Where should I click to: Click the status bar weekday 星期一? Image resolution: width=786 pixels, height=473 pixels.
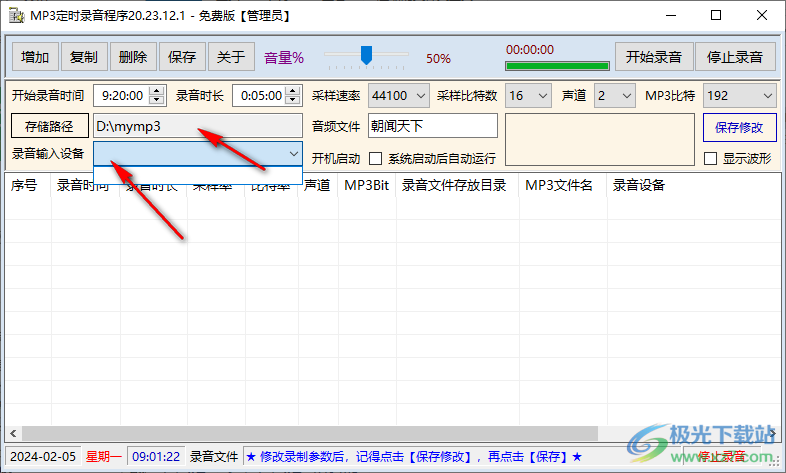[x=103, y=456]
